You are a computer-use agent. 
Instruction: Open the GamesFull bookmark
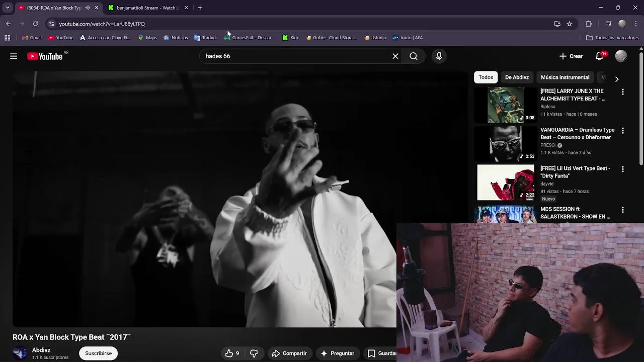pyautogui.click(x=250, y=38)
